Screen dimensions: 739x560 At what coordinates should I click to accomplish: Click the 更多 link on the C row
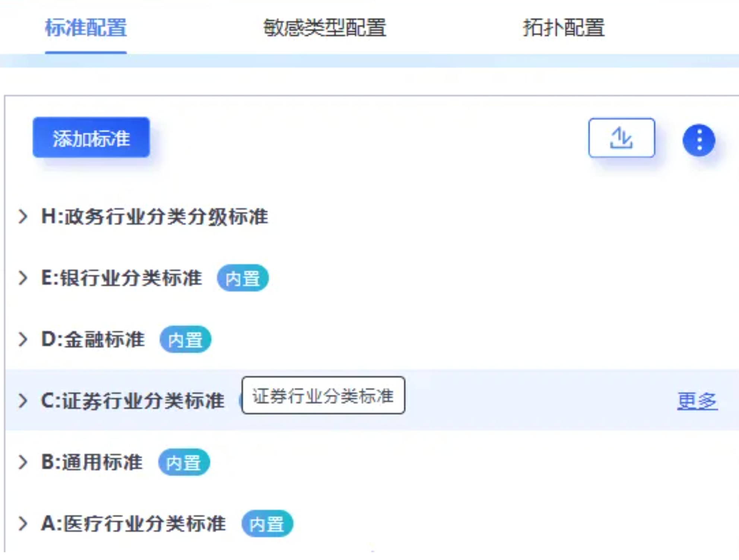697,401
